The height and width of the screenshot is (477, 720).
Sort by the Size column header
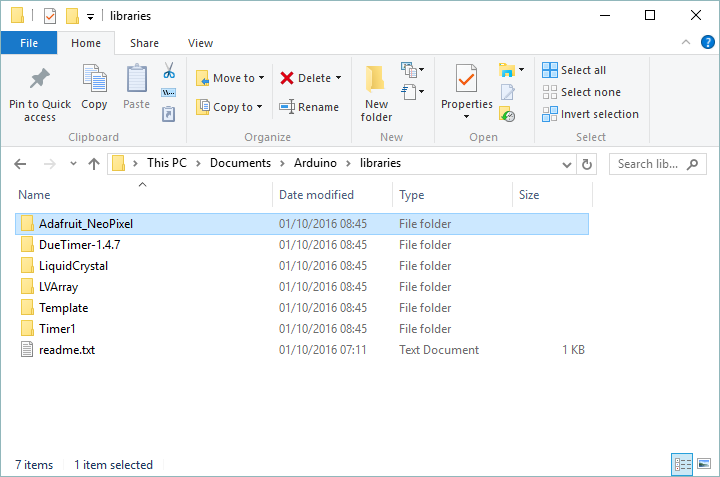(x=552, y=195)
